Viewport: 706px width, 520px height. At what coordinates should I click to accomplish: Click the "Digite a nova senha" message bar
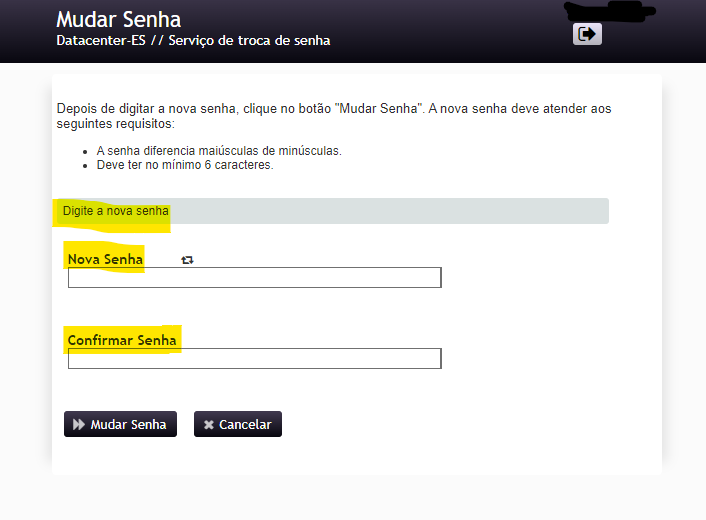click(x=330, y=211)
